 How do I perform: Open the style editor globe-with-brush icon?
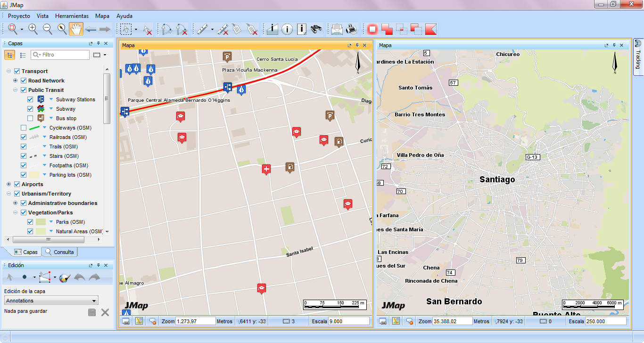click(x=65, y=278)
